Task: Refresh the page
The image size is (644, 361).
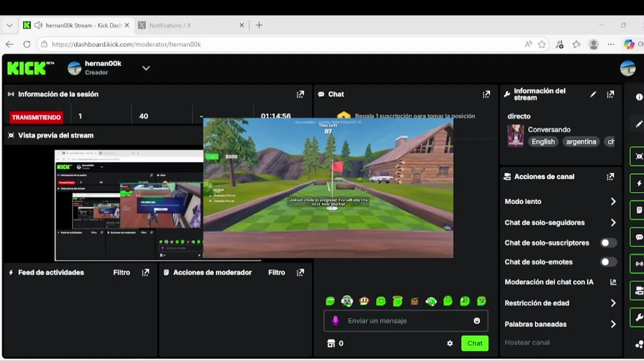Action: (27, 44)
